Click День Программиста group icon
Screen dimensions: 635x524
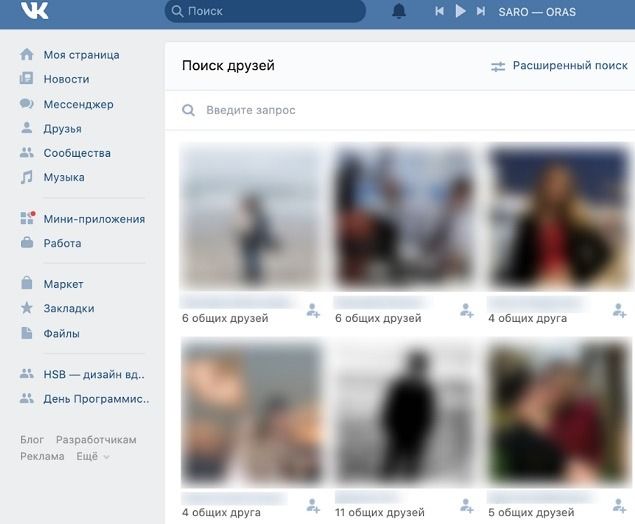(x=27, y=398)
